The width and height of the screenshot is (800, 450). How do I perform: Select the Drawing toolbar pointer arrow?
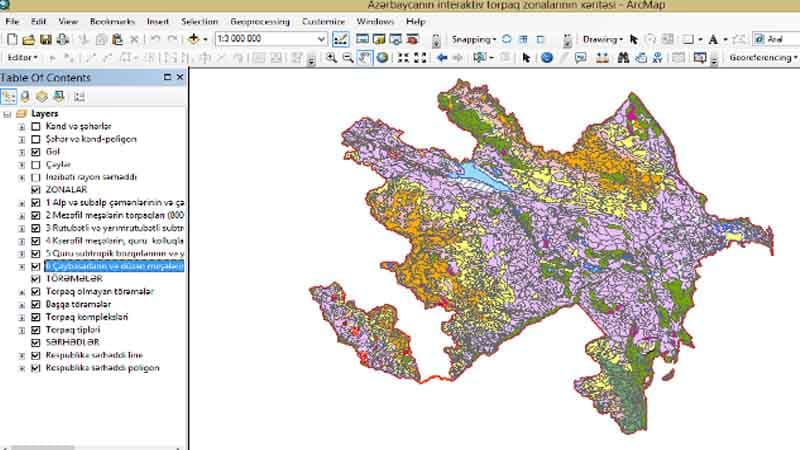tap(634, 39)
